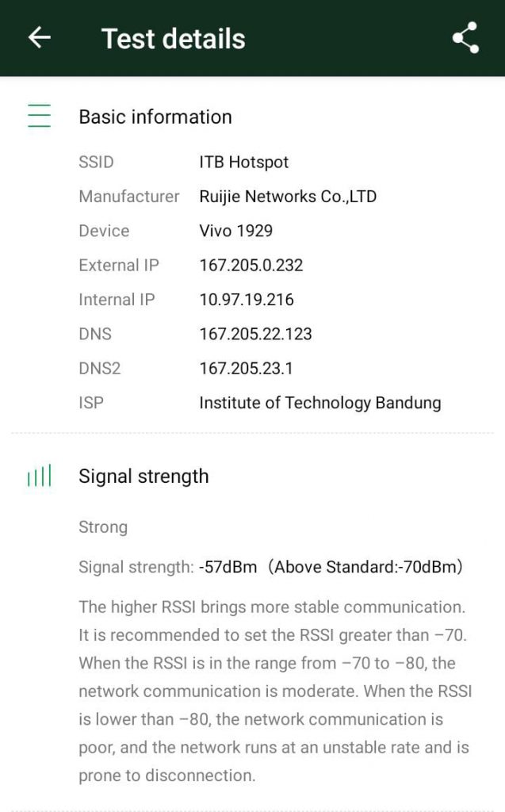Screen dimensions: 505x812
Task: Tap ISP value Institute of Technology Bandung
Action: click(319, 403)
